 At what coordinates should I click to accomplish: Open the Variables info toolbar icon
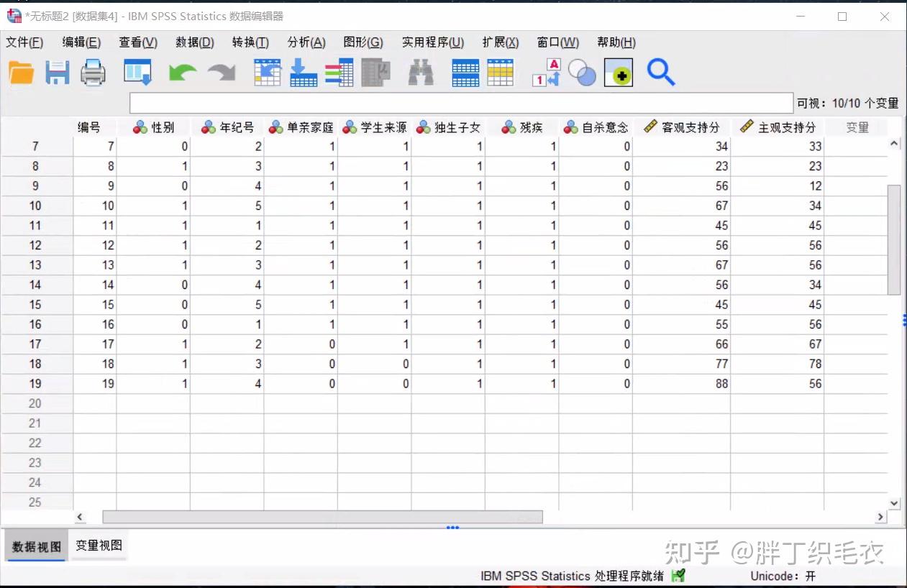pos(339,73)
